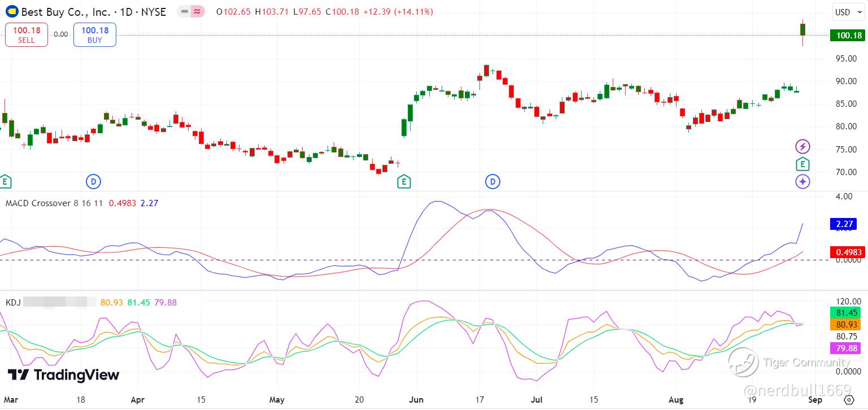Click the Aug label on the time axis
Image resolution: width=868 pixels, height=410 pixels.
coord(675,400)
